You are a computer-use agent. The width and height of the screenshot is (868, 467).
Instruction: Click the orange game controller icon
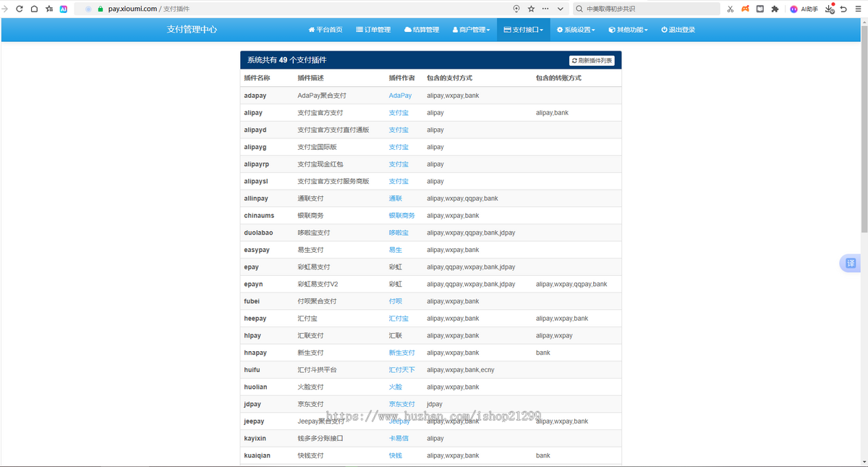coord(745,9)
